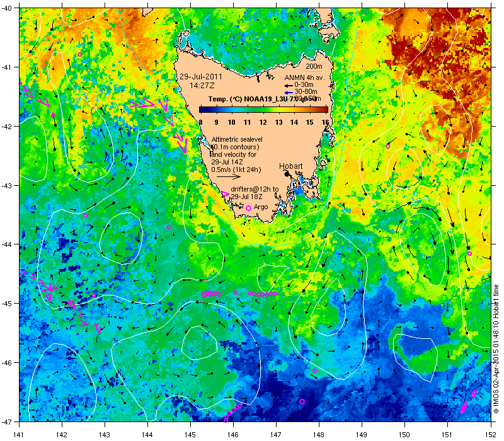Viewport: 504px width, 441px height.
Task: Click the black Hobart location dot
Action: coord(287,174)
